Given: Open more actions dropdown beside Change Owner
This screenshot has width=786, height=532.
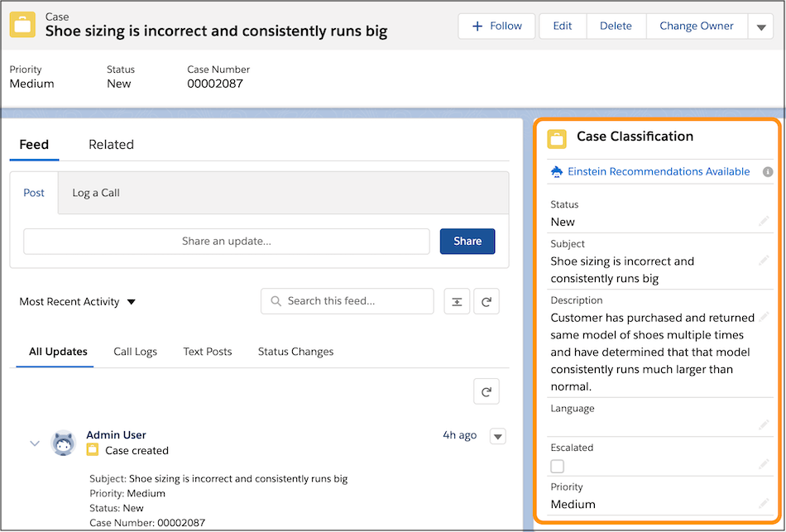Looking at the screenshot, I should click(761, 26).
